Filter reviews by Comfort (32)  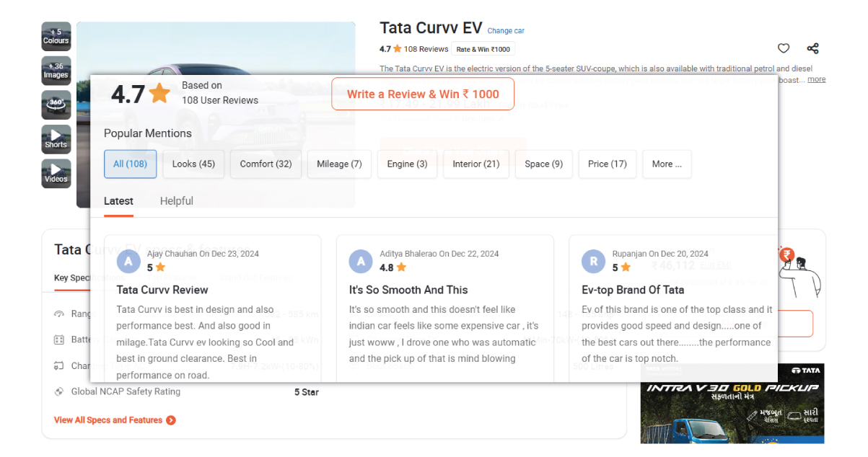(266, 164)
